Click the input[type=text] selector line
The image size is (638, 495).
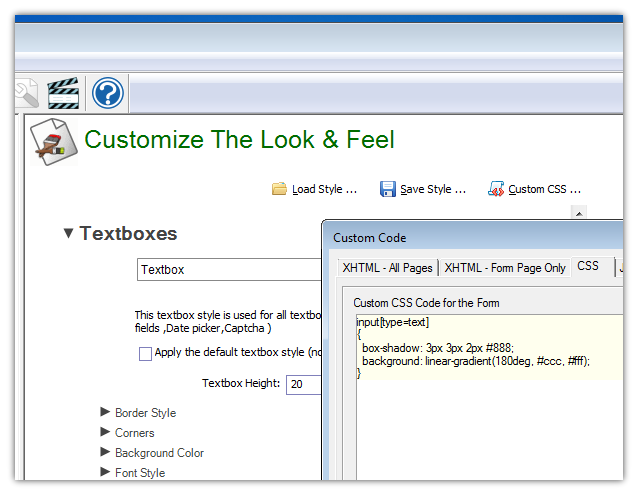[x=392, y=322]
